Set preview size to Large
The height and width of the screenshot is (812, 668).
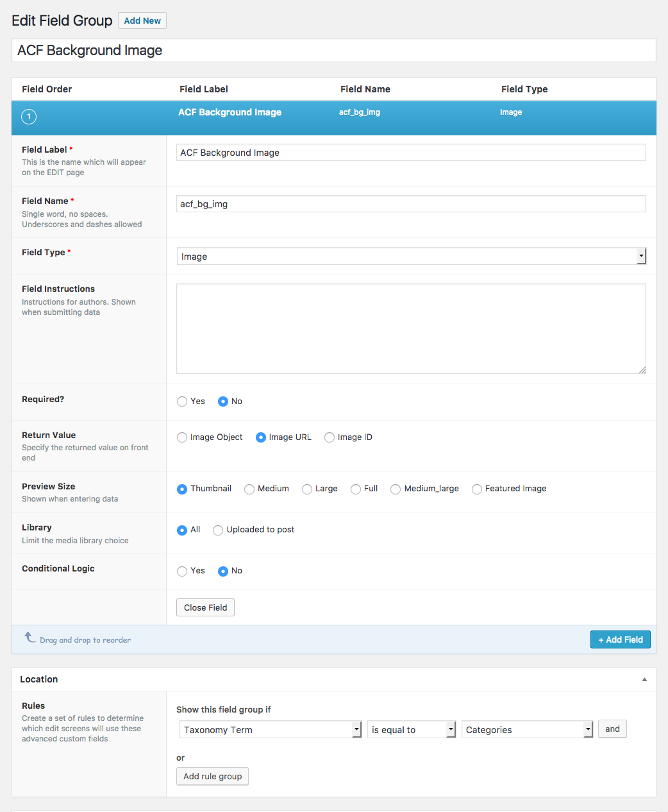tap(307, 489)
